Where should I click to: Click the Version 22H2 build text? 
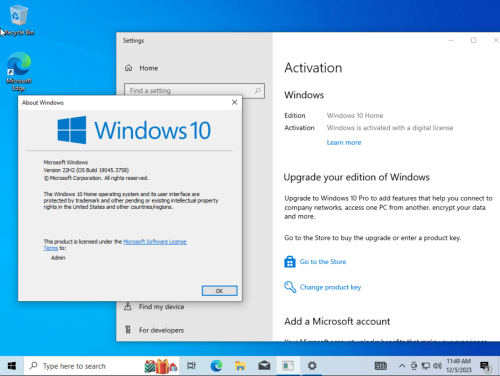86,170
